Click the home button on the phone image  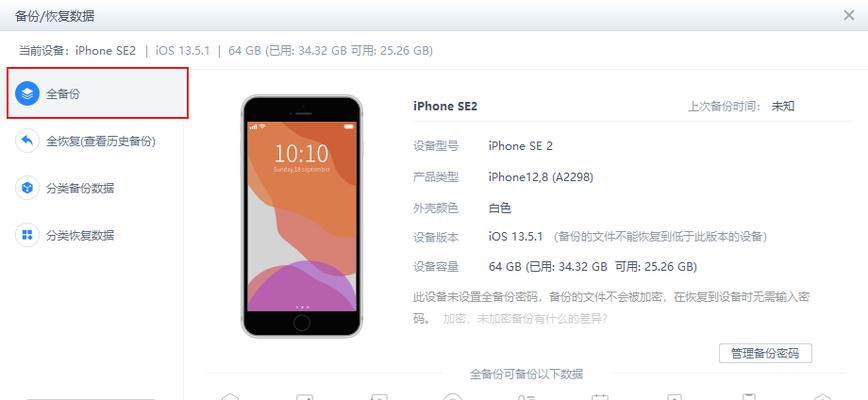[x=302, y=323]
